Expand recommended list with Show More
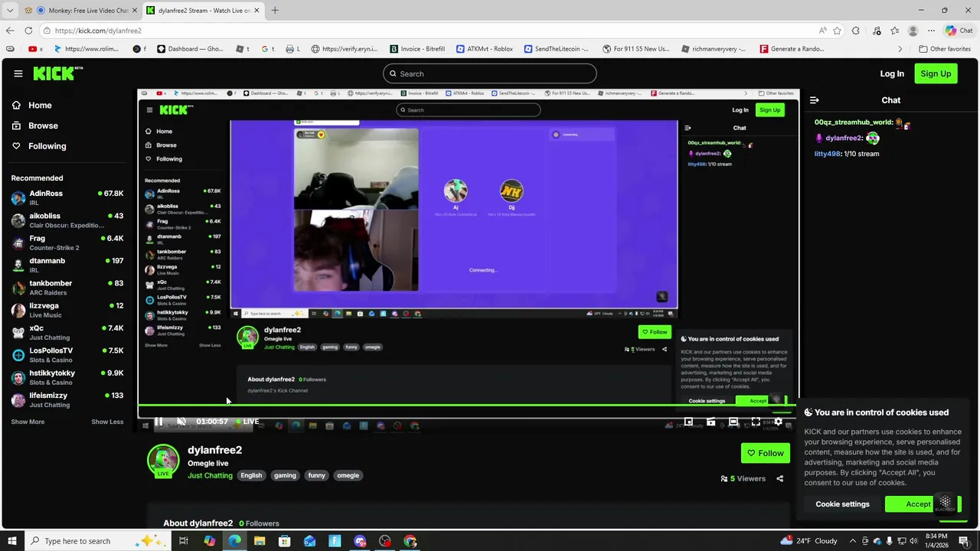 tap(28, 422)
